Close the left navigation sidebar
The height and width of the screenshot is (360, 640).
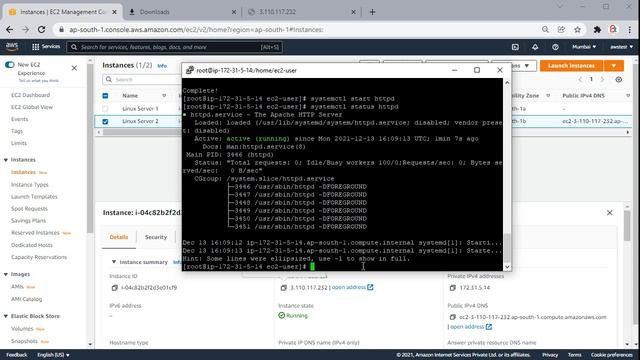(x=74, y=68)
